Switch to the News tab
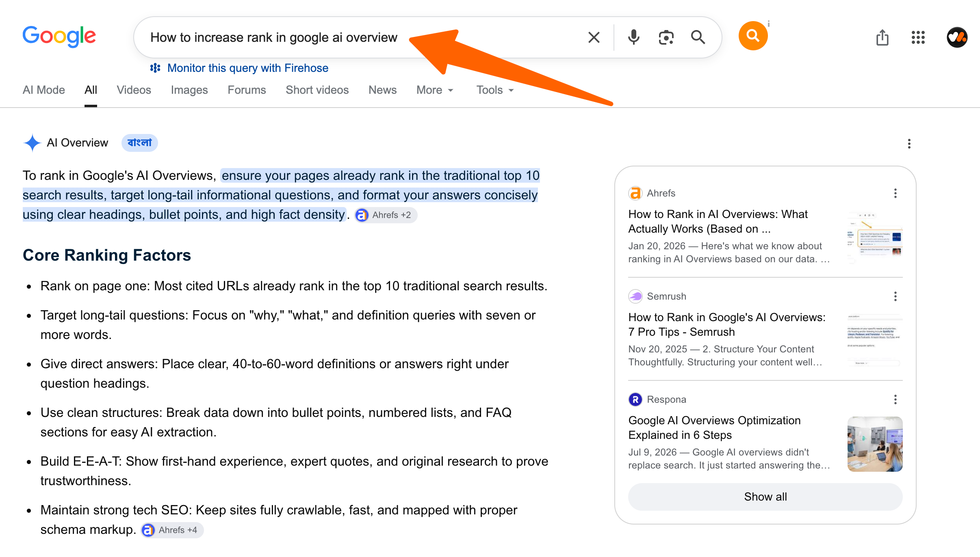 click(382, 90)
